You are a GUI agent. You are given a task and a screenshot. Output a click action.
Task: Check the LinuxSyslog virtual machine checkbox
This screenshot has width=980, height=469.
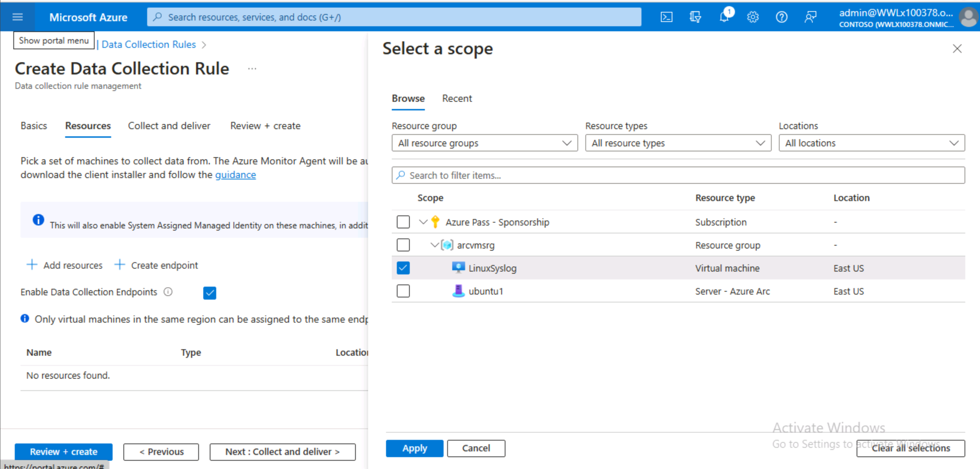(403, 268)
